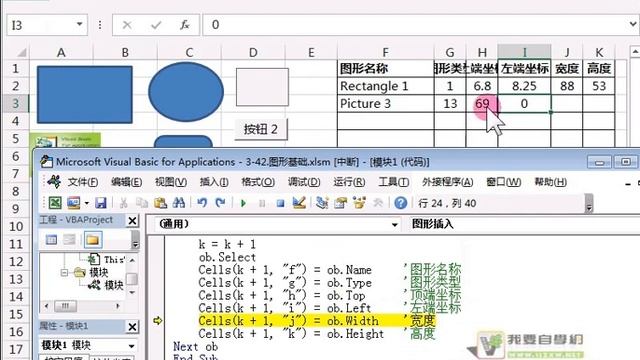This screenshot has height=360, width=640.
Task: Click the Excel 按钮 2 button
Action: click(261, 129)
